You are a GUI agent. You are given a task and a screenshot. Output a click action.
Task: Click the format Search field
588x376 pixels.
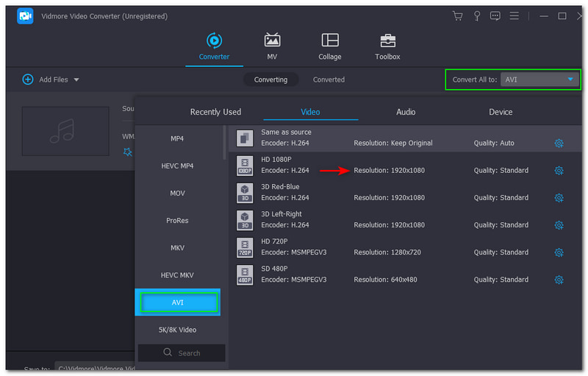182,353
